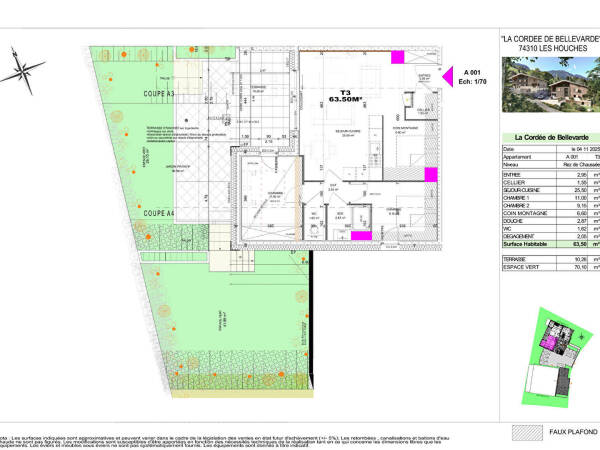The image size is (600, 450).
Task: Click the "COIN MONTAGNE" row label
Action: coord(525,213)
